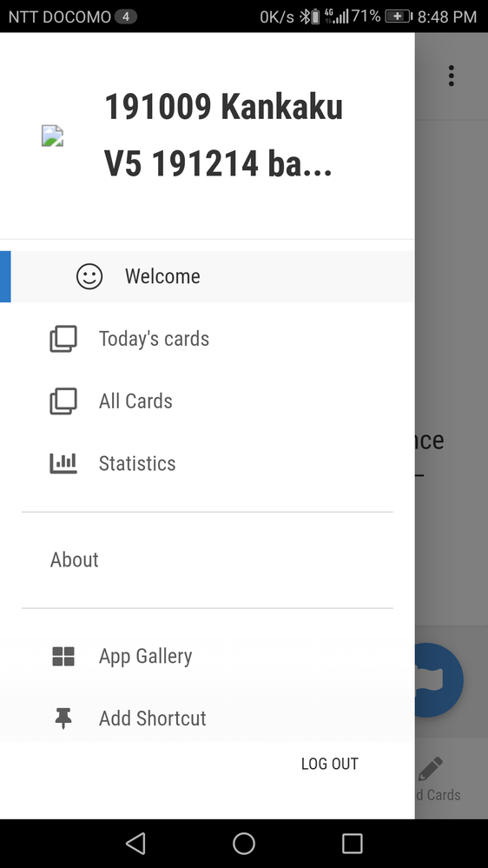The height and width of the screenshot is (868, 488).
Task: Open Today's cards from the drawer
Action: tap(207, 339)
